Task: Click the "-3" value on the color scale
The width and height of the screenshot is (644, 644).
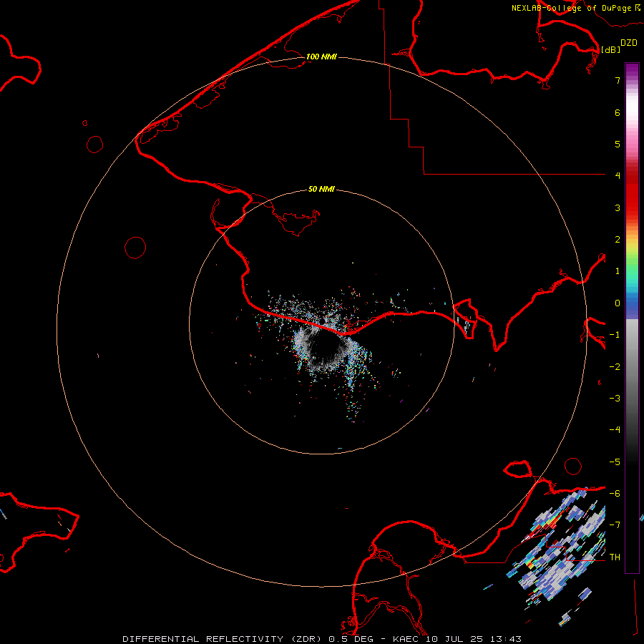Action: (x=615, y=399)
